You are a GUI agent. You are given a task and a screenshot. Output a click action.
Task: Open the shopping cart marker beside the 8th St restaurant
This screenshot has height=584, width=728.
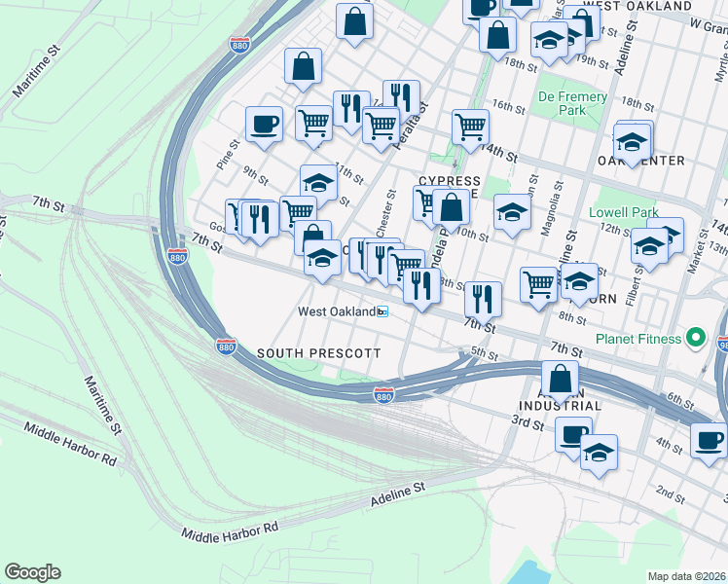pos(406,265)
